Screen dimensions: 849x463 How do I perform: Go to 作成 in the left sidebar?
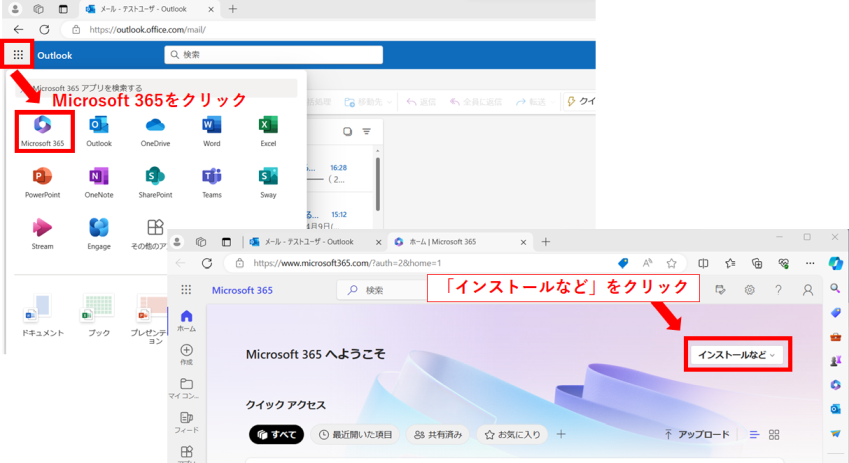187,354
